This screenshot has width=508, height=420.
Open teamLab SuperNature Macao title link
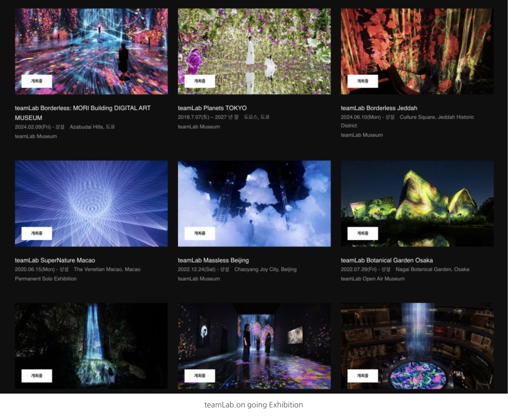tap(55, 260)
